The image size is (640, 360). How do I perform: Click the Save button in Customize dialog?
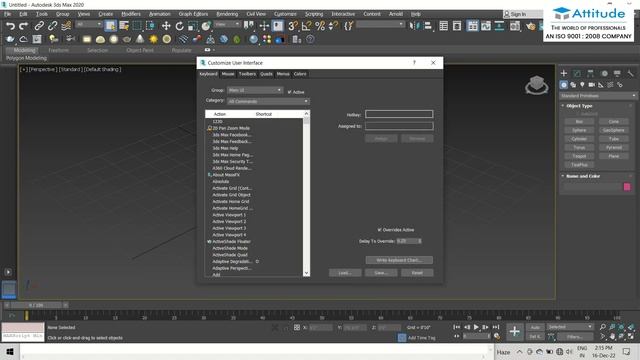point(381,273)
